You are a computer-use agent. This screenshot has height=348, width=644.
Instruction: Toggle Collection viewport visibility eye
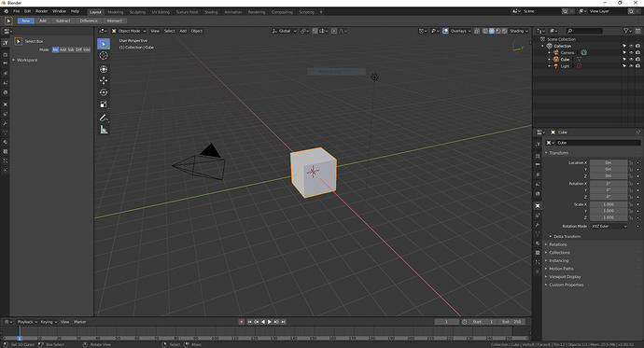[631, 46]
